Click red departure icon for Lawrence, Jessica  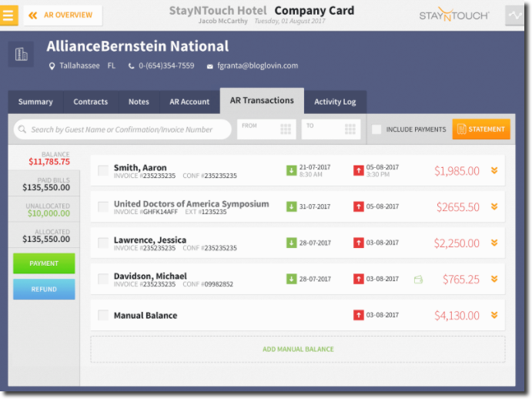tap(359, 243)
